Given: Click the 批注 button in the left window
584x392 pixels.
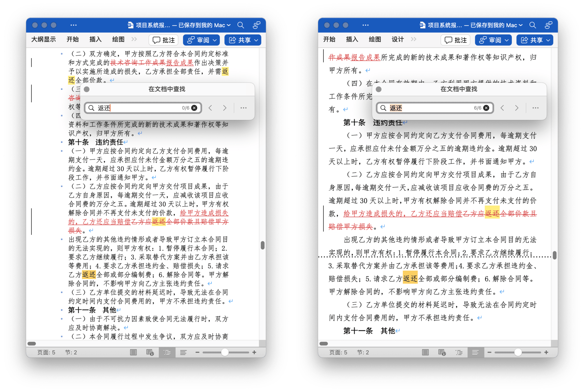Looking at the screenshot, I should coord(164,40).
